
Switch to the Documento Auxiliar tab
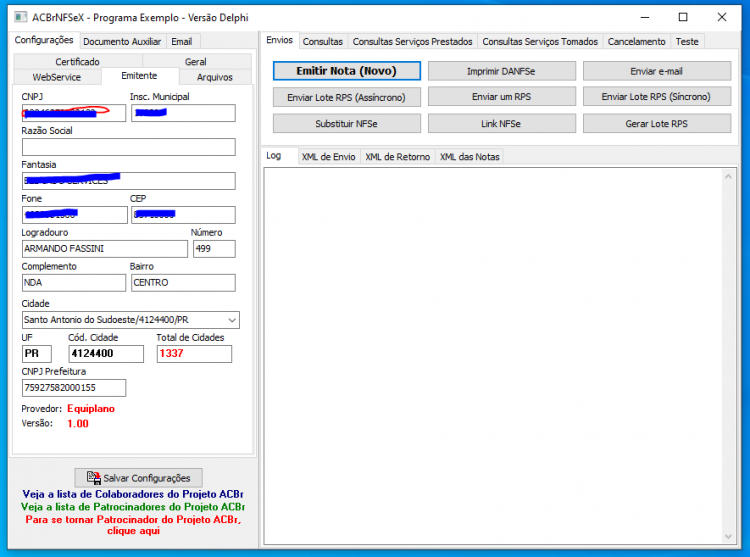pyautogui.click(x=122, y=42)
